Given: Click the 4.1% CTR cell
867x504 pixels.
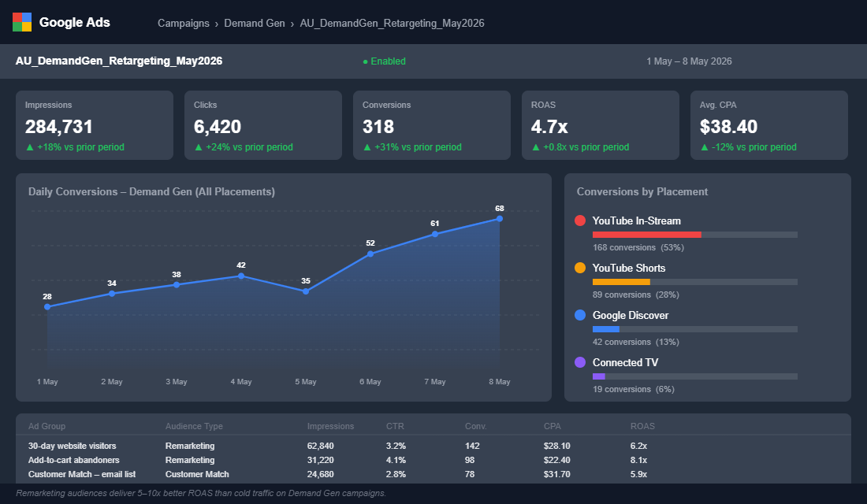Looking at the screenshot, I should pos(396,461).
